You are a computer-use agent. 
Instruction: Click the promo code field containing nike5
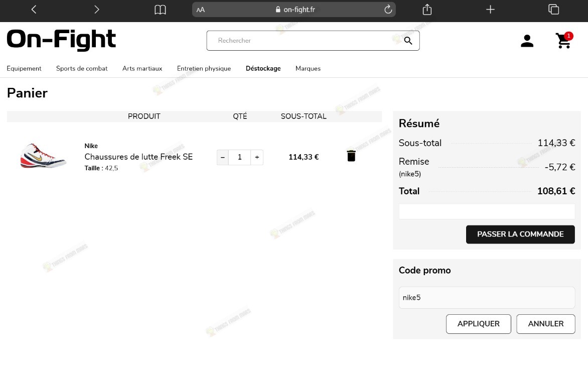click(487, 298)
